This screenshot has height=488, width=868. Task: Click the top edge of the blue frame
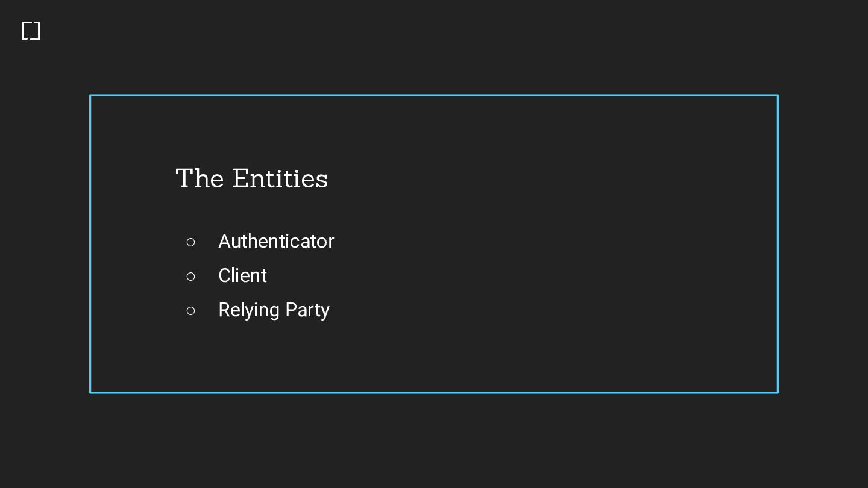[x=434, y=95]
